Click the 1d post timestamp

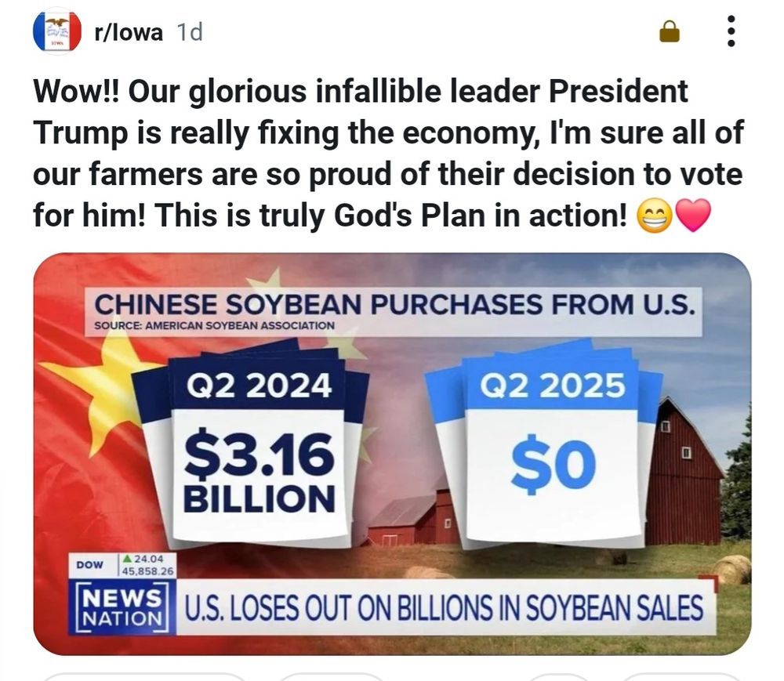[x=190, y=32]
